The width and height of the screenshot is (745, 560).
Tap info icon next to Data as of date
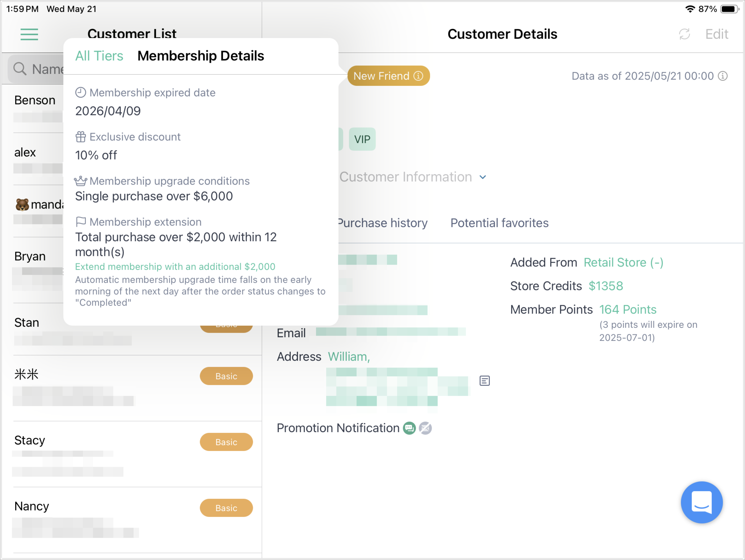click(x=722, y=76)
